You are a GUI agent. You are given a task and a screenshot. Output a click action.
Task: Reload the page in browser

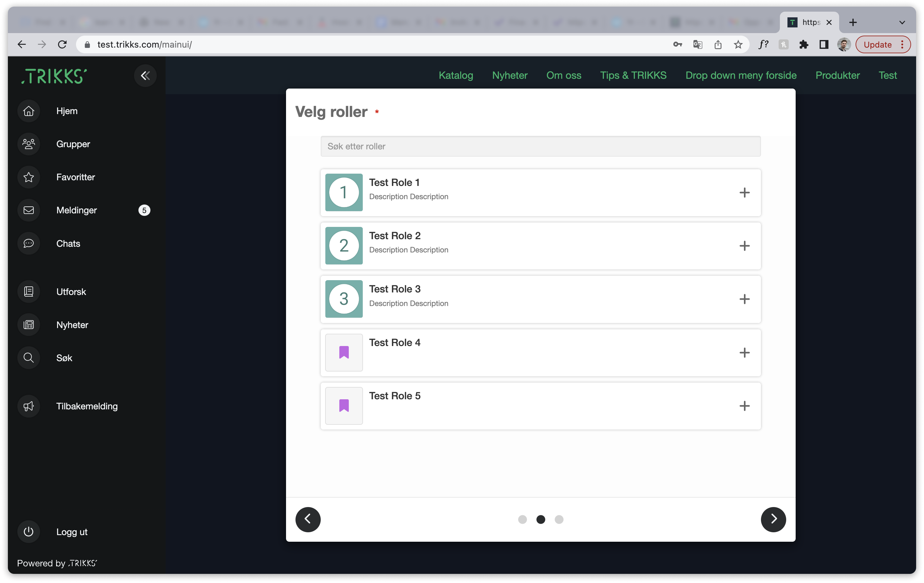tap(62, 44)
